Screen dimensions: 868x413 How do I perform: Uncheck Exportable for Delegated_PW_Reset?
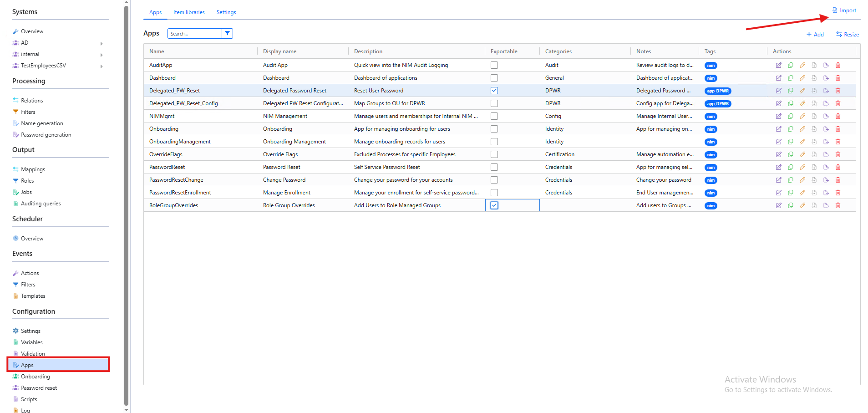coord(494,91)
